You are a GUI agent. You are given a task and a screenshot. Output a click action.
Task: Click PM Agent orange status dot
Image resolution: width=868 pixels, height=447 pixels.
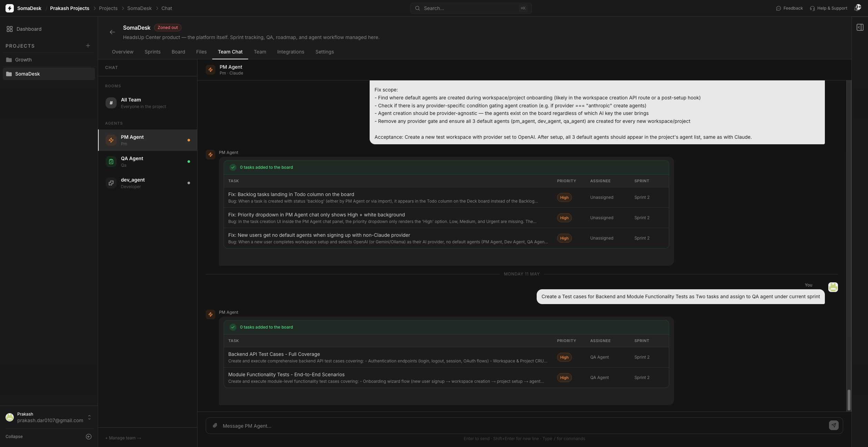coord(189,140)
